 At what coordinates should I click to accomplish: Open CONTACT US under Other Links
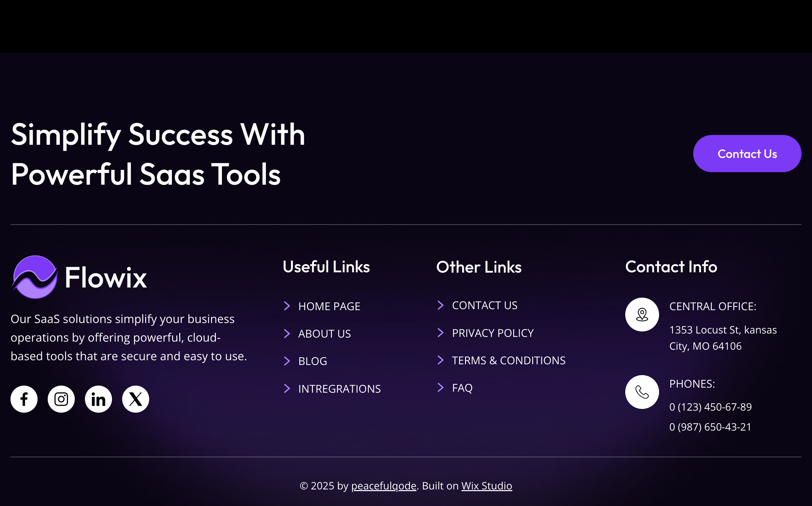coord(484,305)
